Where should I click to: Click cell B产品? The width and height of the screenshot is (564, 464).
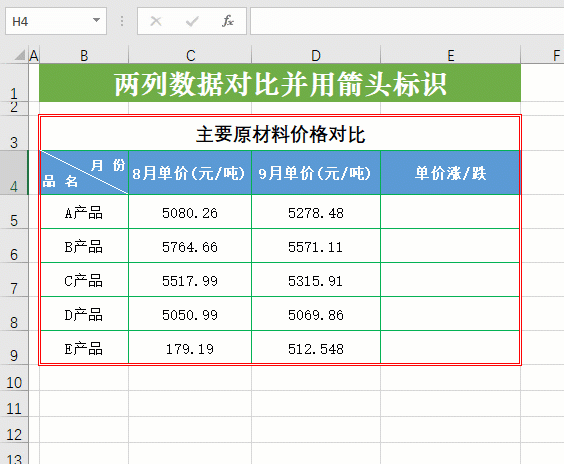click(x=84, y=246)
